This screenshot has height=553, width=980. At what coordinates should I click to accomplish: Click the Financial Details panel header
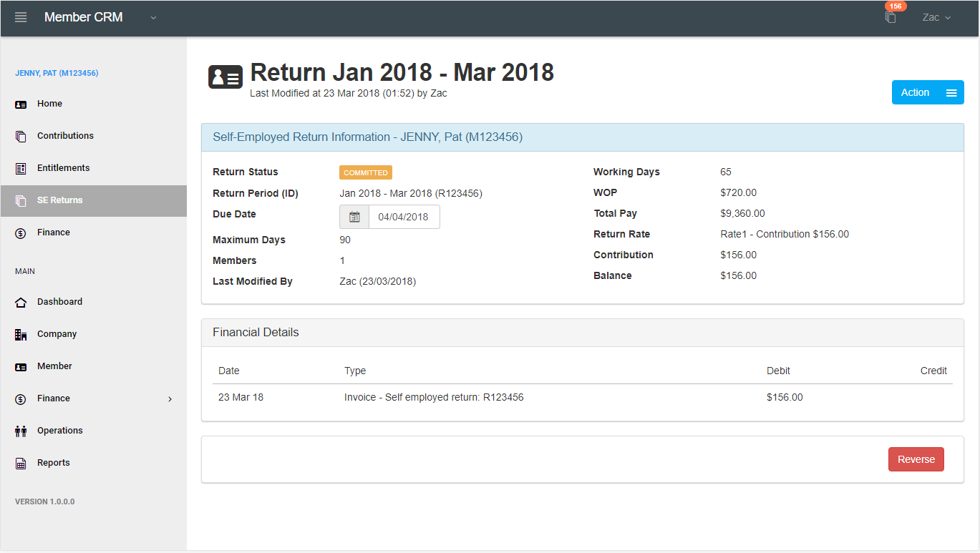[x=583, y=333]
